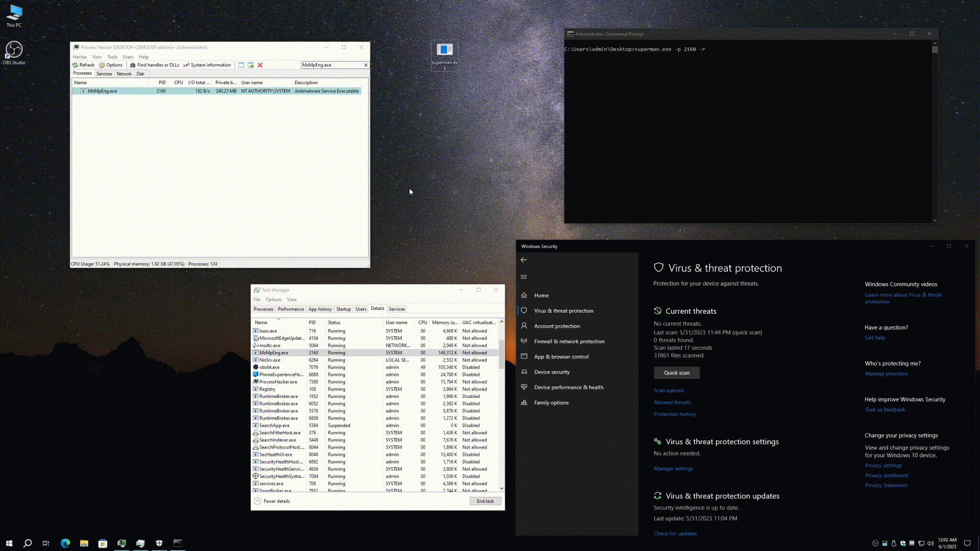Screen dimensions: 980x551
Task: Click End task button
Action: 485,501
